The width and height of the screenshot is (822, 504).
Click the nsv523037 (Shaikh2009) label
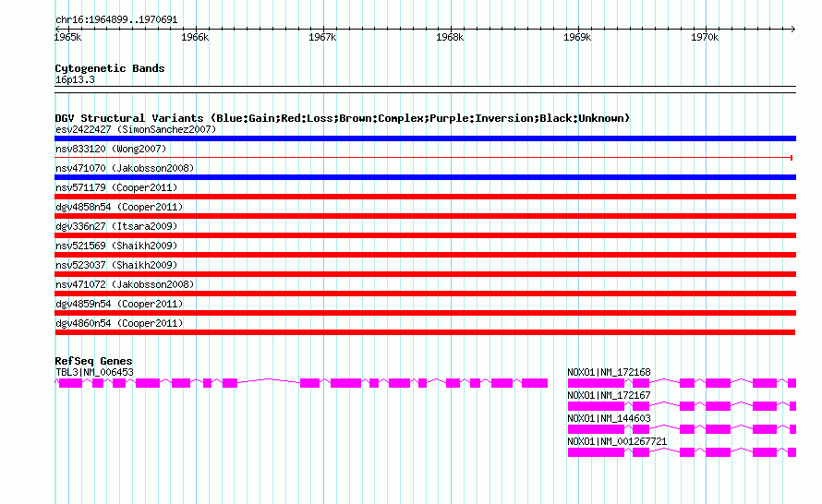116,265
